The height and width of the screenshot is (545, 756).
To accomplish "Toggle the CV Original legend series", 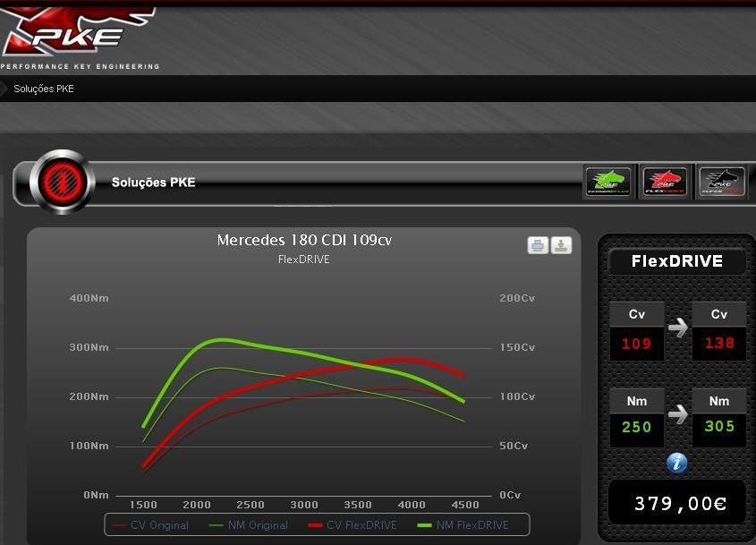I will click(150, 525).
